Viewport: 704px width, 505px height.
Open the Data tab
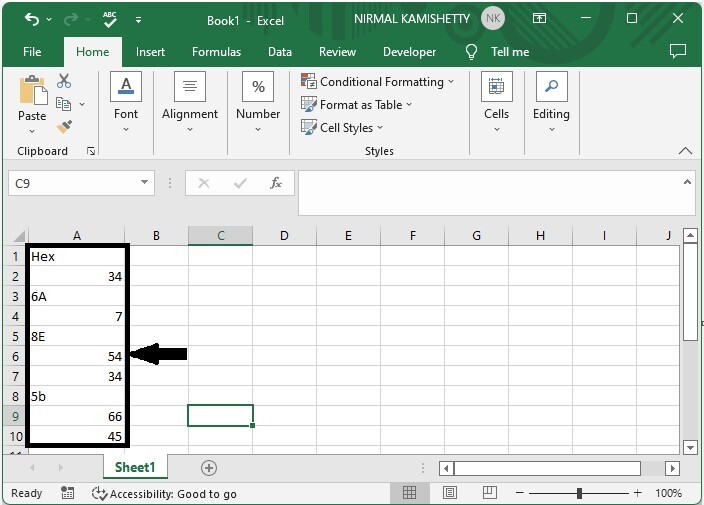(x=280, y=52)
